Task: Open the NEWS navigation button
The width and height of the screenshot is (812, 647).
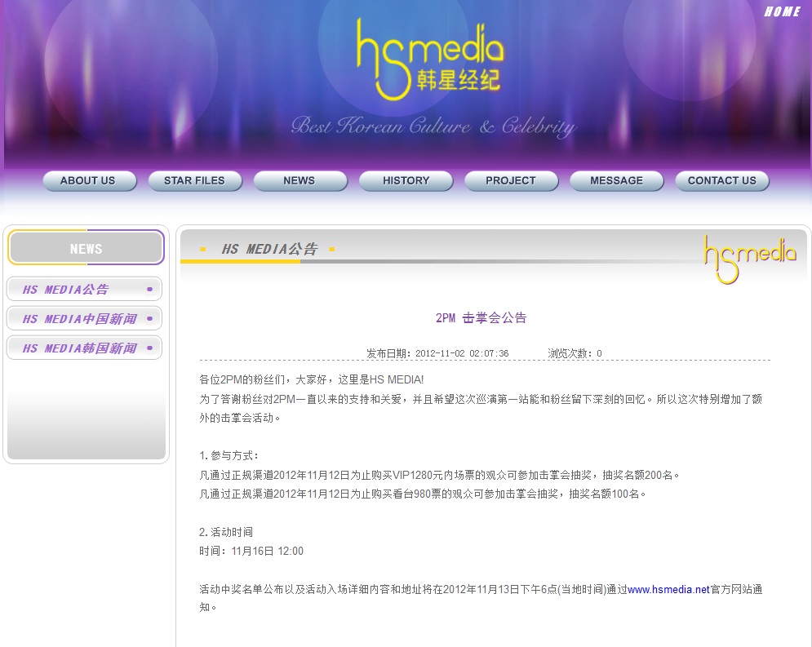Action: pyautogui.click(x=300, y=180)
